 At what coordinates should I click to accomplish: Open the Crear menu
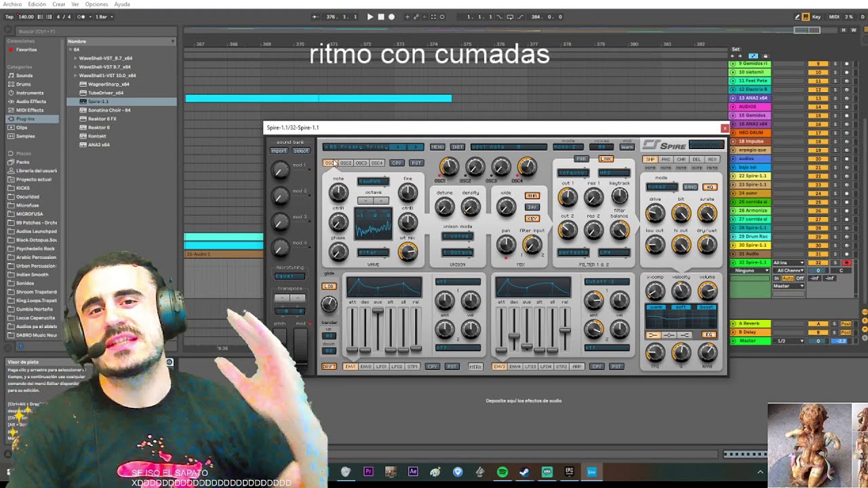point(59,4)
